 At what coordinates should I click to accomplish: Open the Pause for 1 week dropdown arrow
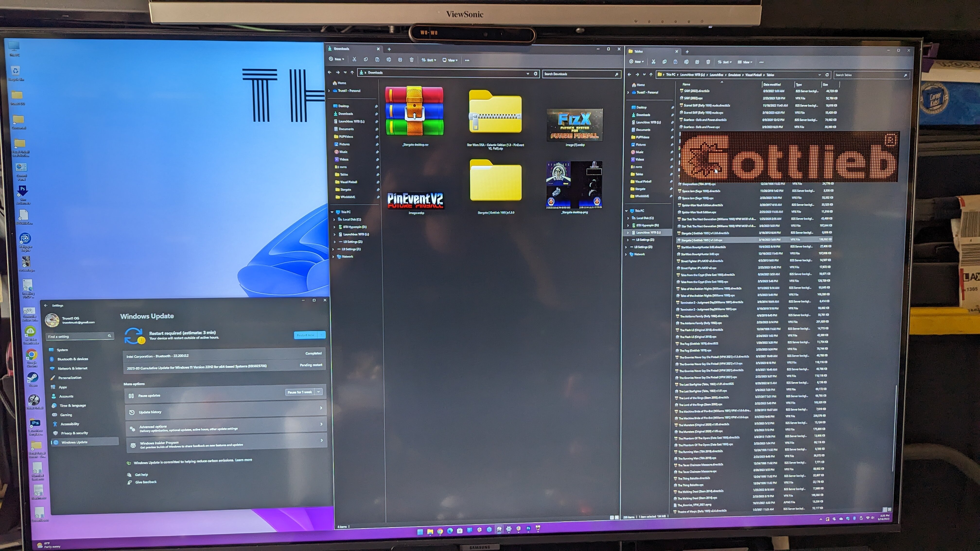pyautogui.click(x=318, y=392)
